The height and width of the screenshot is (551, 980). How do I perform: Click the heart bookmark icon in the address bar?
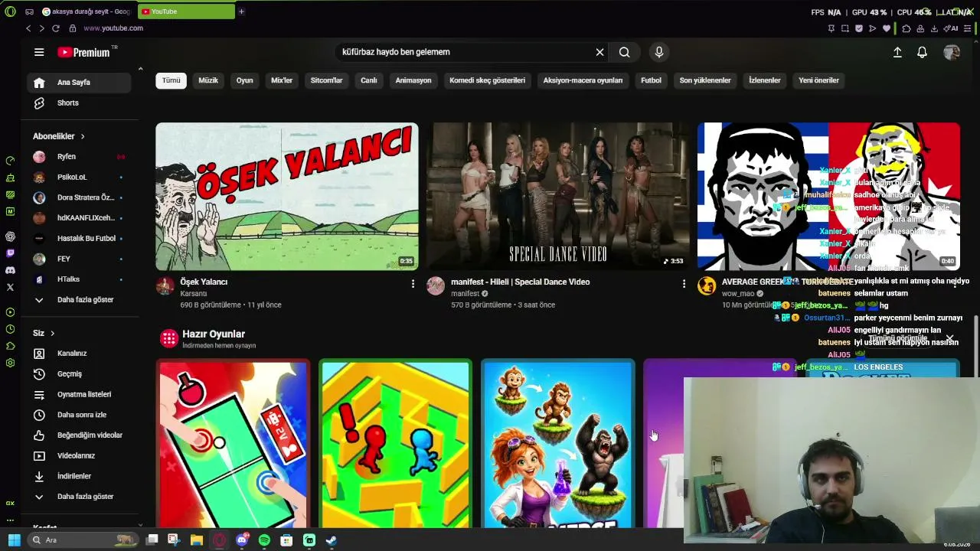coord(887,28)
